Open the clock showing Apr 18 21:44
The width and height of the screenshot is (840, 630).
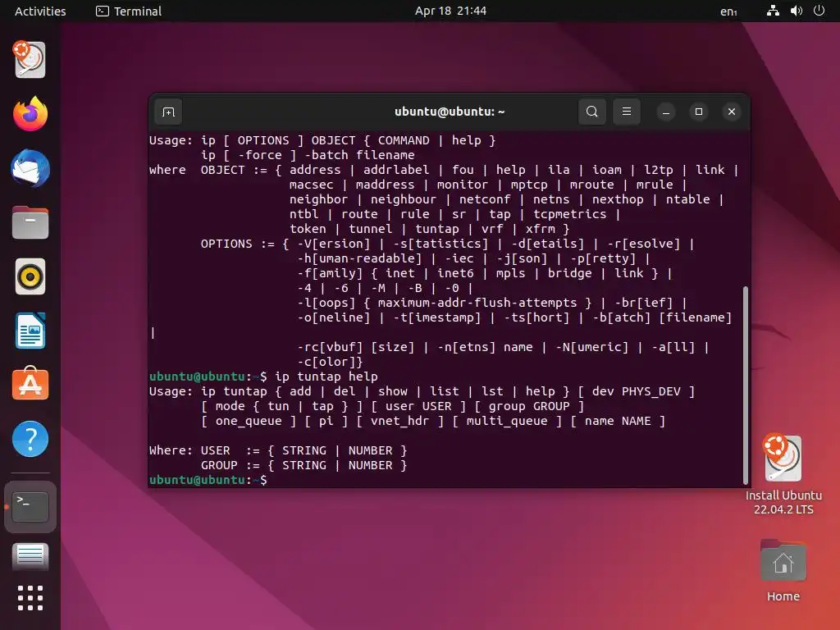(450, 11)
